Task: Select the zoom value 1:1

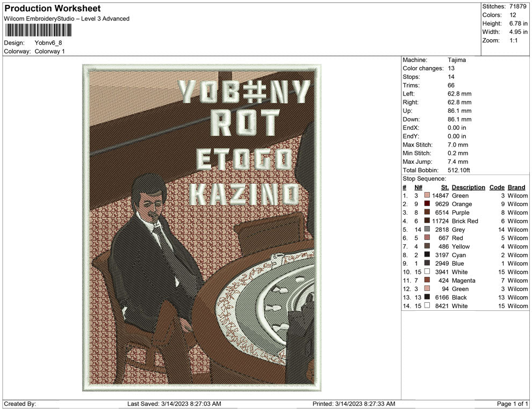Action: [513, 40]
